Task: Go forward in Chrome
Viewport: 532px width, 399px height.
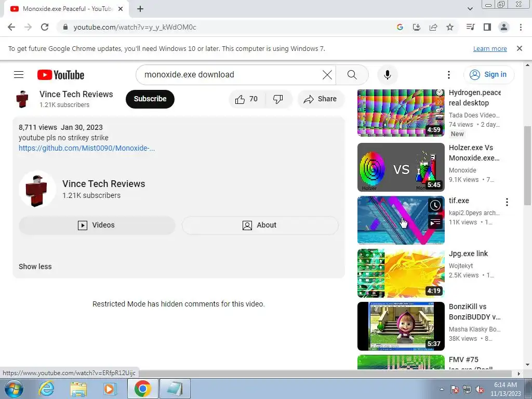Action: pos(28,27)
